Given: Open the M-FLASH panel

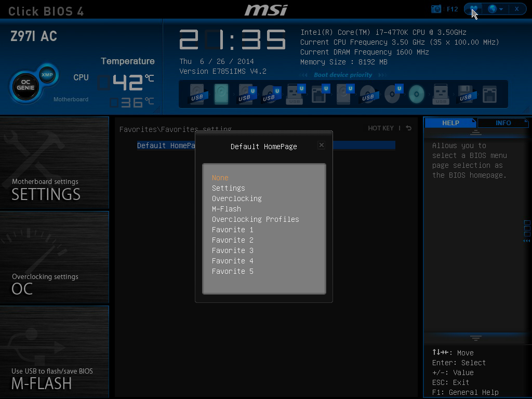Looking at the screenshot, I should (54, 352).
